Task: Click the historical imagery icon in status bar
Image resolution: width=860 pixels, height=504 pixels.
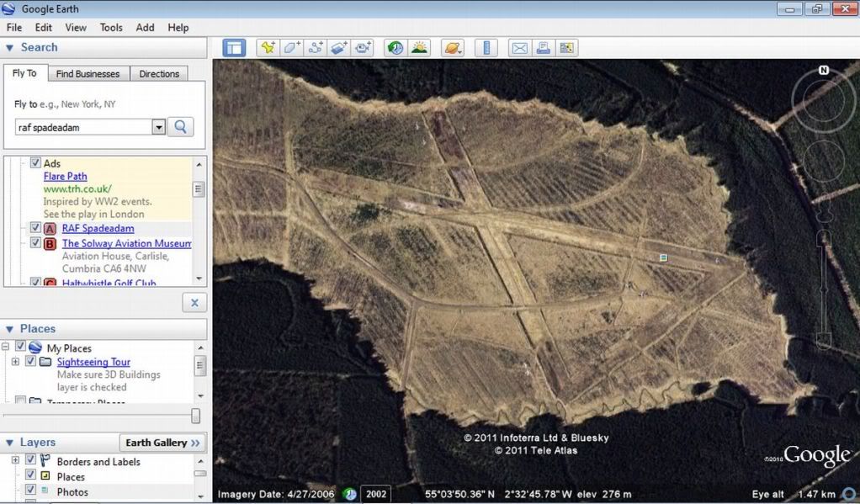Action: 349,494
